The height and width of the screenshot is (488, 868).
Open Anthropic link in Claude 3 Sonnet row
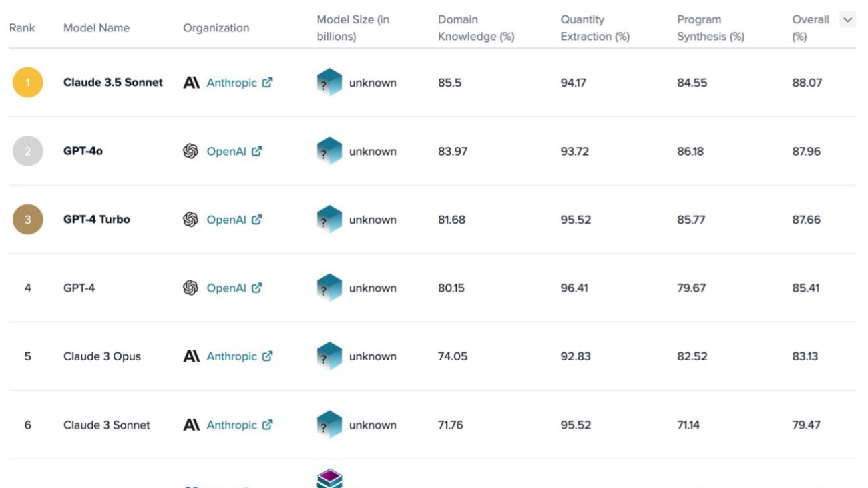[232, 425]
